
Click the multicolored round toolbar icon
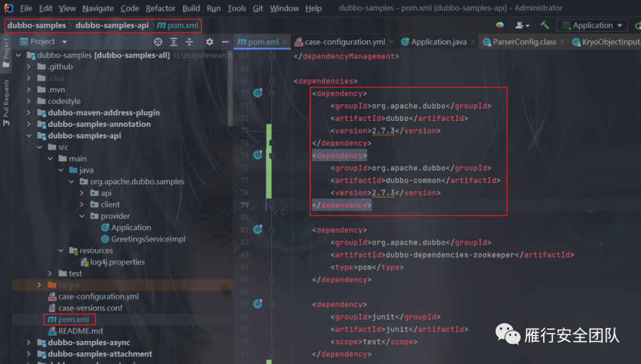[500, 25]
